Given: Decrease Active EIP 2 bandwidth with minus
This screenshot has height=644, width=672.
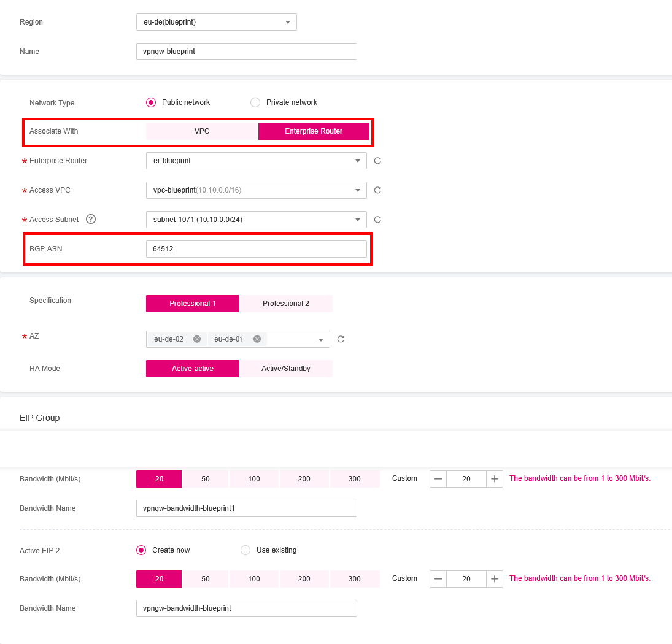Looking at the screenshot, I should (438, 579).
